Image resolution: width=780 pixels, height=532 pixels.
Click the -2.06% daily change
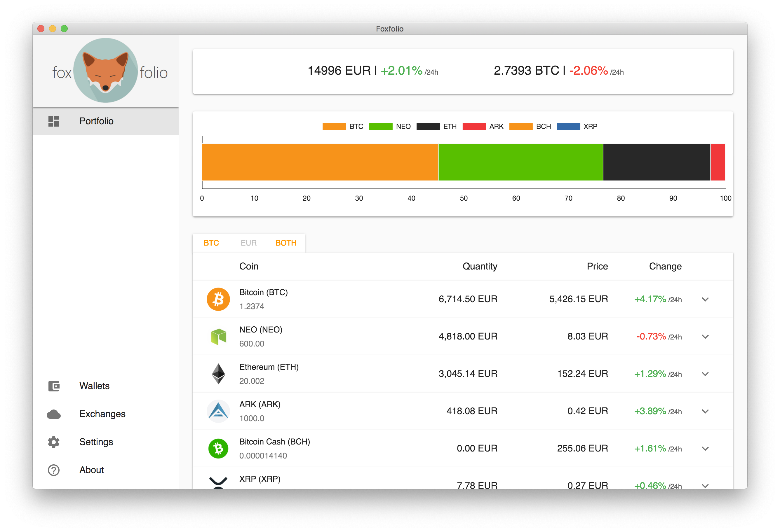pyautogui.click(x=588, y=71)
